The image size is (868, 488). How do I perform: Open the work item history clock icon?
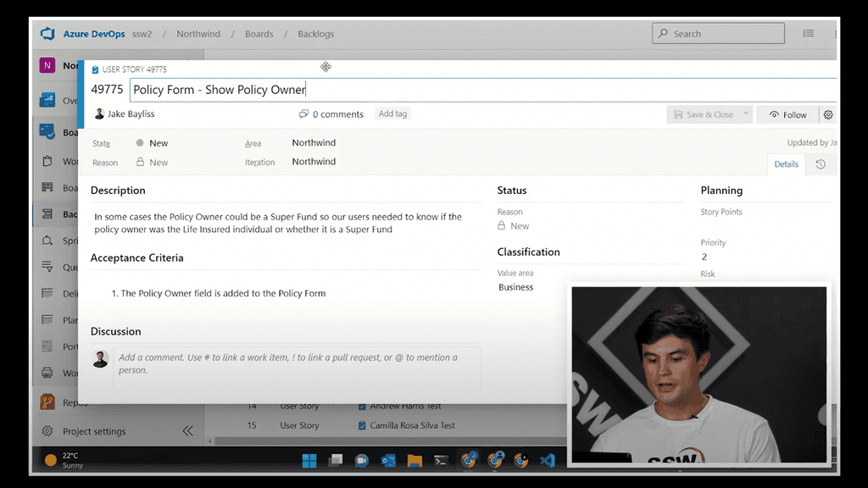click(x=820, y=164)
